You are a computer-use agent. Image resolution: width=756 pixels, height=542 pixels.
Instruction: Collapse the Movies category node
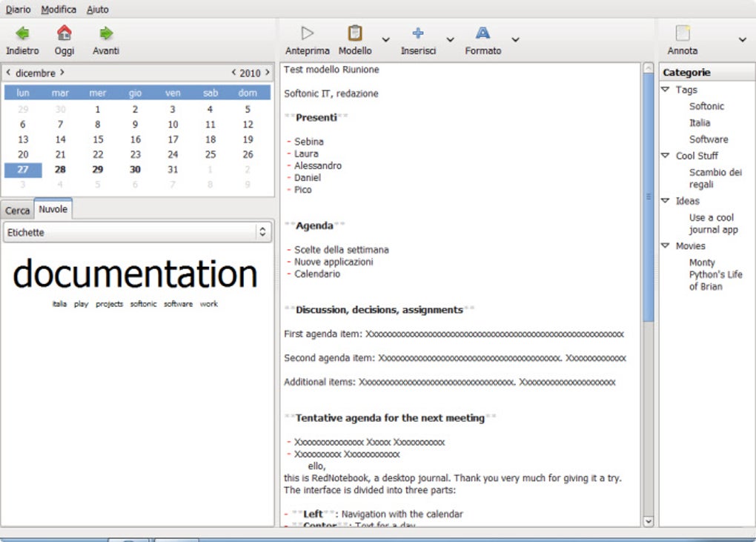point(666,245)
